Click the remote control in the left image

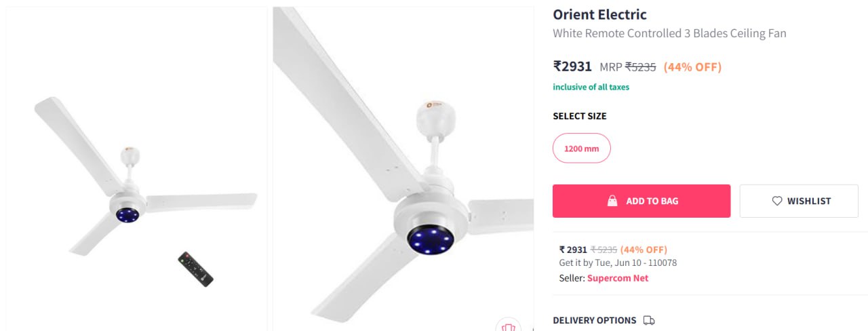(196, 269)
